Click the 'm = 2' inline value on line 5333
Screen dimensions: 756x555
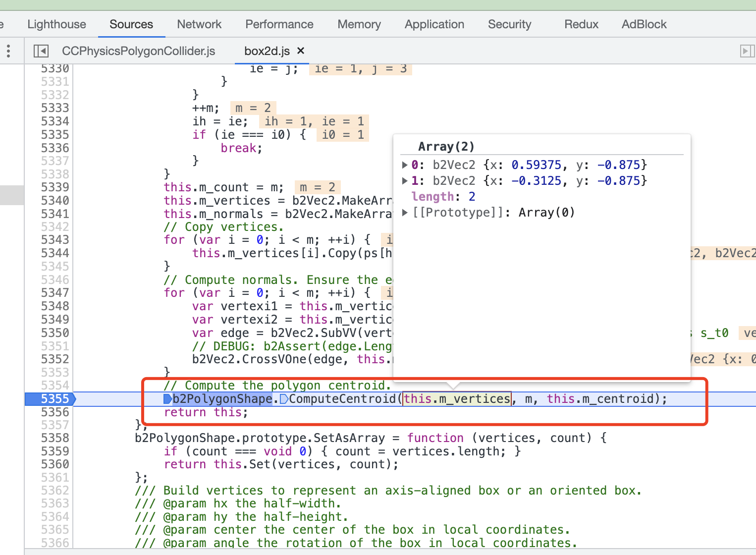[253, 108]
